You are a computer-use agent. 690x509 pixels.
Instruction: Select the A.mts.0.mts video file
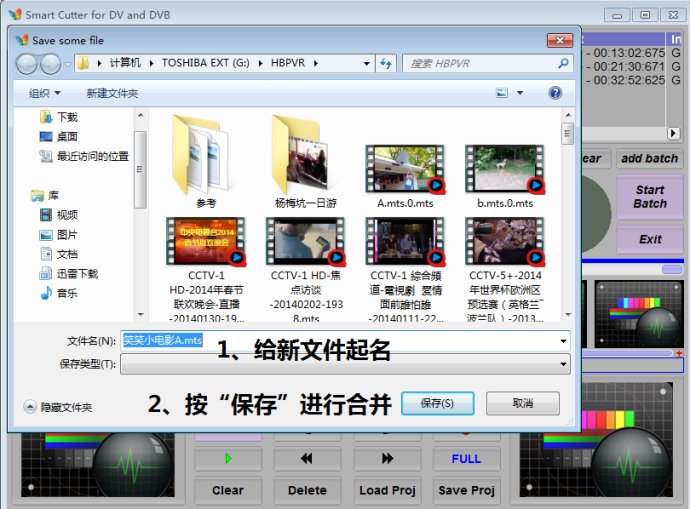tap(405, 176)
